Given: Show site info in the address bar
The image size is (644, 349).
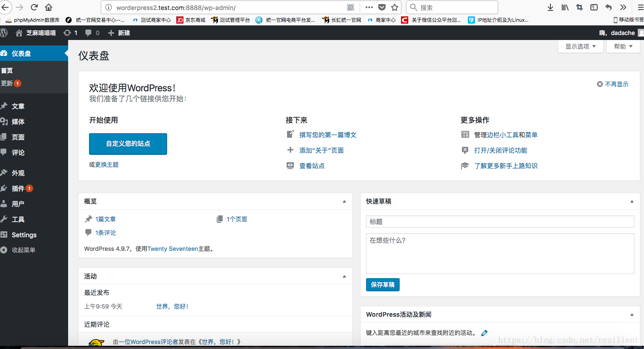Looking at the screenshot, I should [108, 8].
